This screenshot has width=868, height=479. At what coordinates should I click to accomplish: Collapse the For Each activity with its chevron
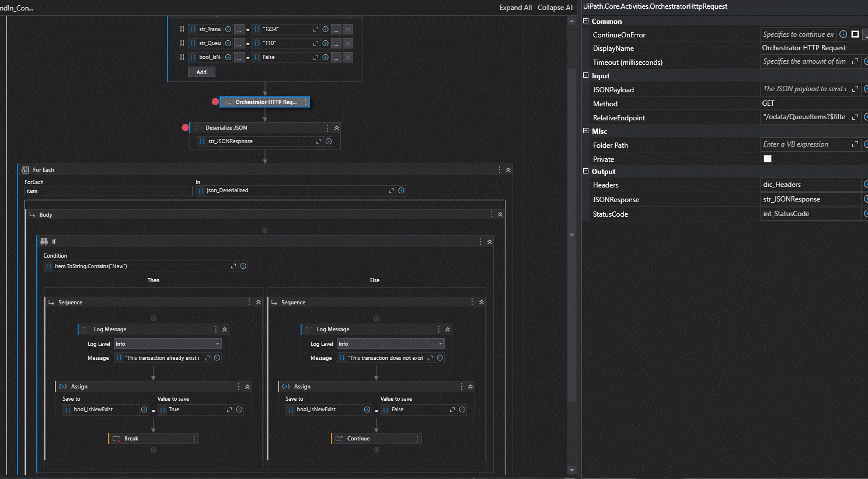[508, 169]
